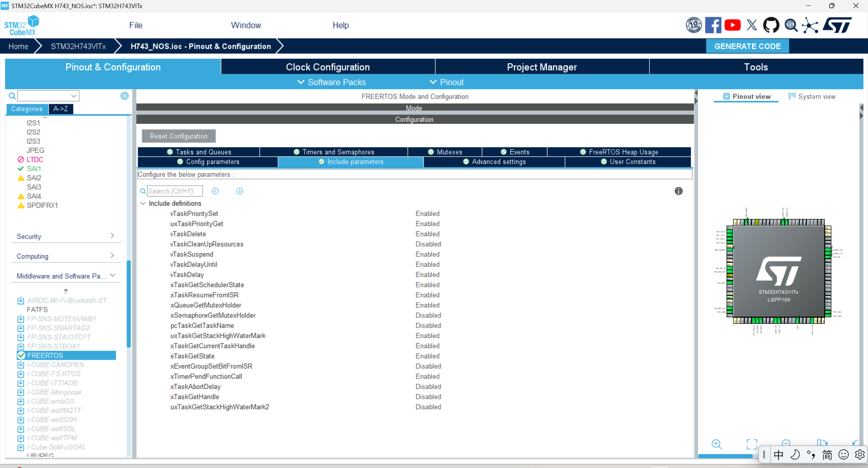Open Tasks and Queues tab
This screenshot has width=868, height=468.
(x=199, y=152)
